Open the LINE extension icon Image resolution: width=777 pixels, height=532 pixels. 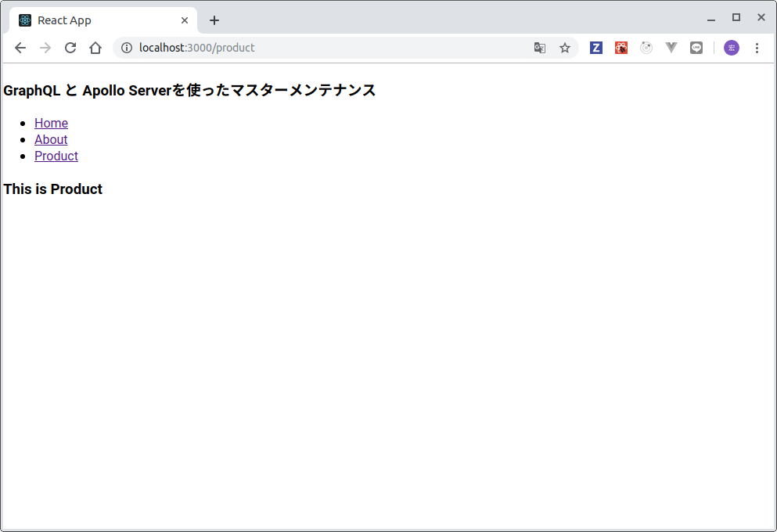[696, 48]
